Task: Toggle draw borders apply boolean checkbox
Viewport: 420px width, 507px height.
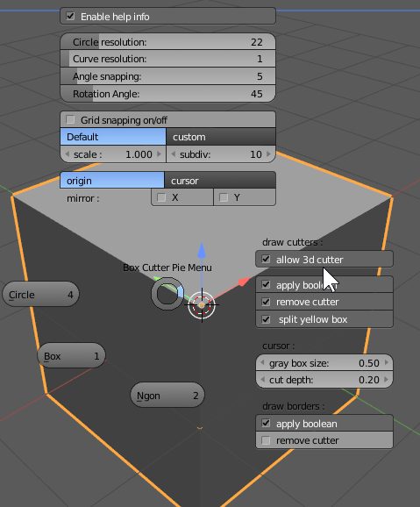Action: coord(266,423)
